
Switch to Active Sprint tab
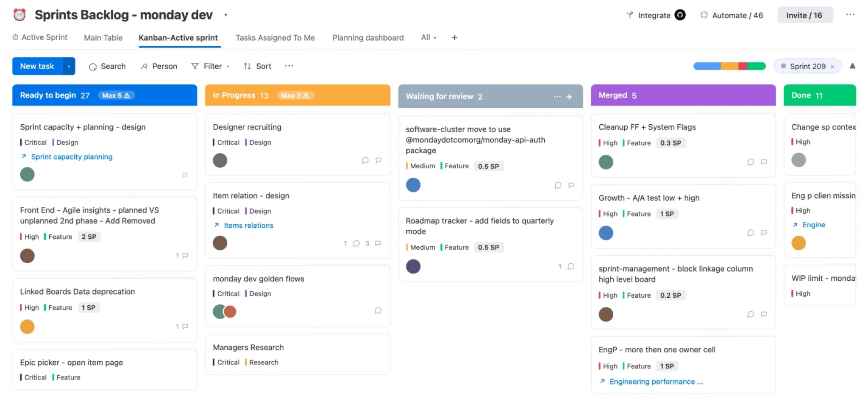click(x=40, y=37)
